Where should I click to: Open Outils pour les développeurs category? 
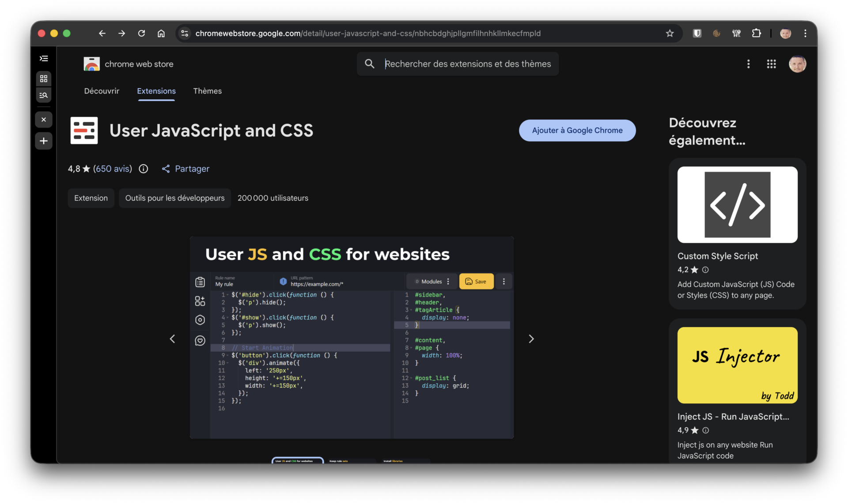click(175, 198)
